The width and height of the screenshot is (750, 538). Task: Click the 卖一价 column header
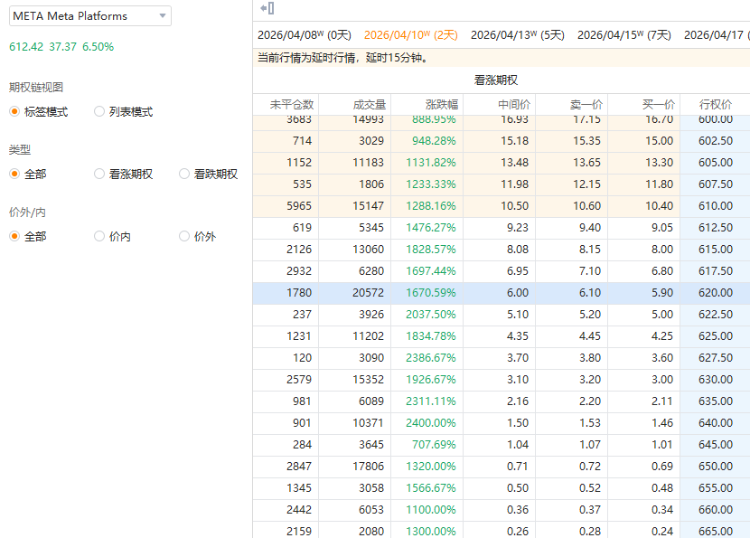[577, 104]
